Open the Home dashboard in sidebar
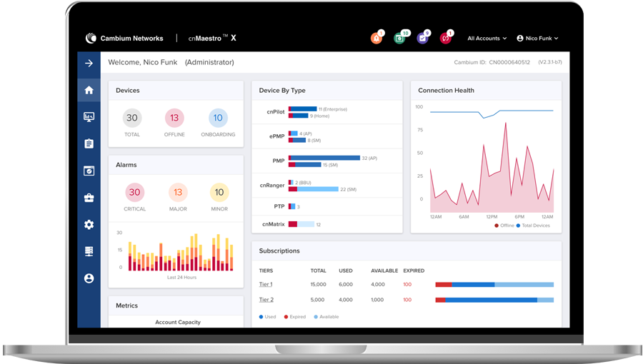The height and width of the screenshot is (364, 643). point(89,90)
